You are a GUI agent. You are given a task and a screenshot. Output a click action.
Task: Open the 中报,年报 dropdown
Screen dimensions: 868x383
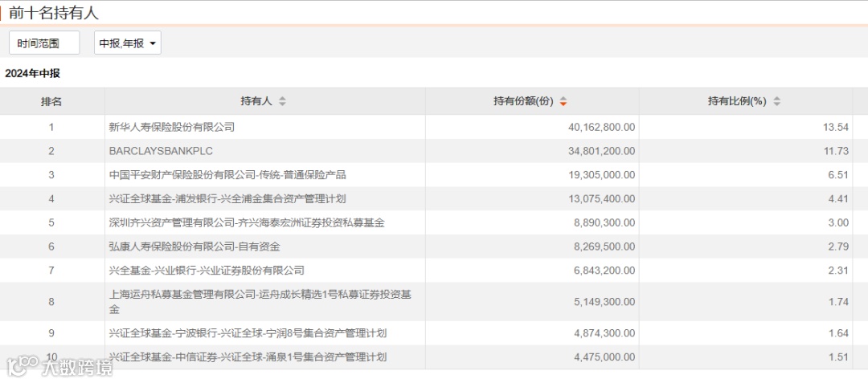(x=127, y=43)
